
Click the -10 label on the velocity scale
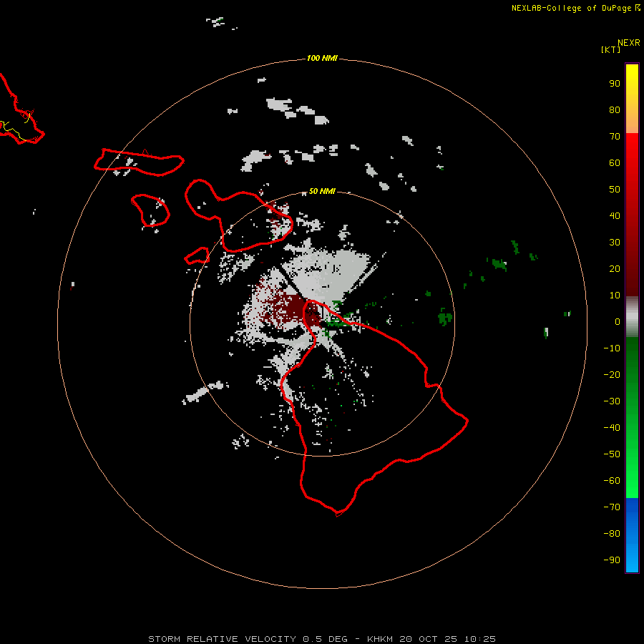(612, 348)
